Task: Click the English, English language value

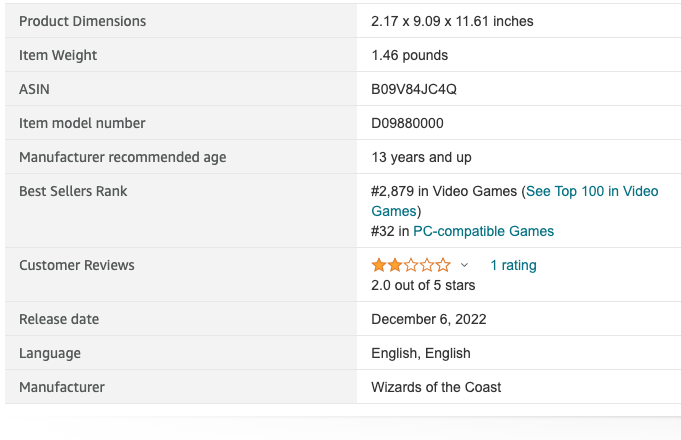Action: [x=421, y=353]
